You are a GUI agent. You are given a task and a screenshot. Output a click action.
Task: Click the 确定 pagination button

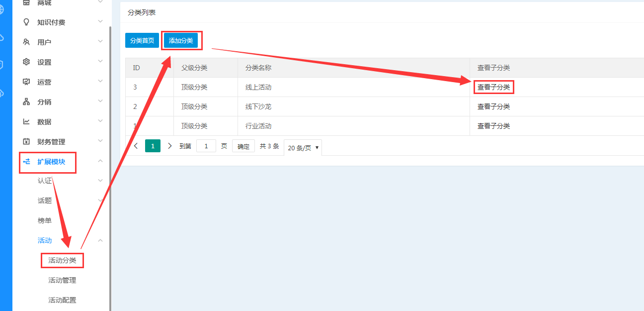click(x=243, y=146)
